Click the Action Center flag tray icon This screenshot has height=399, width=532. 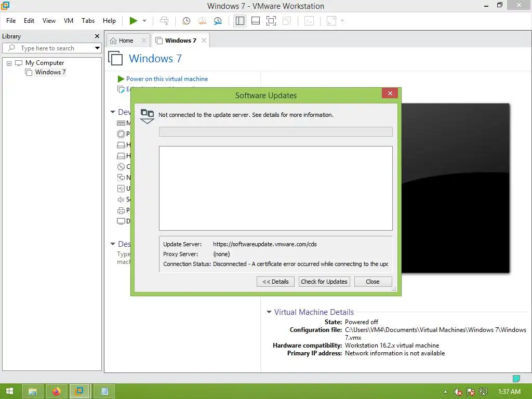coord(471,392)
